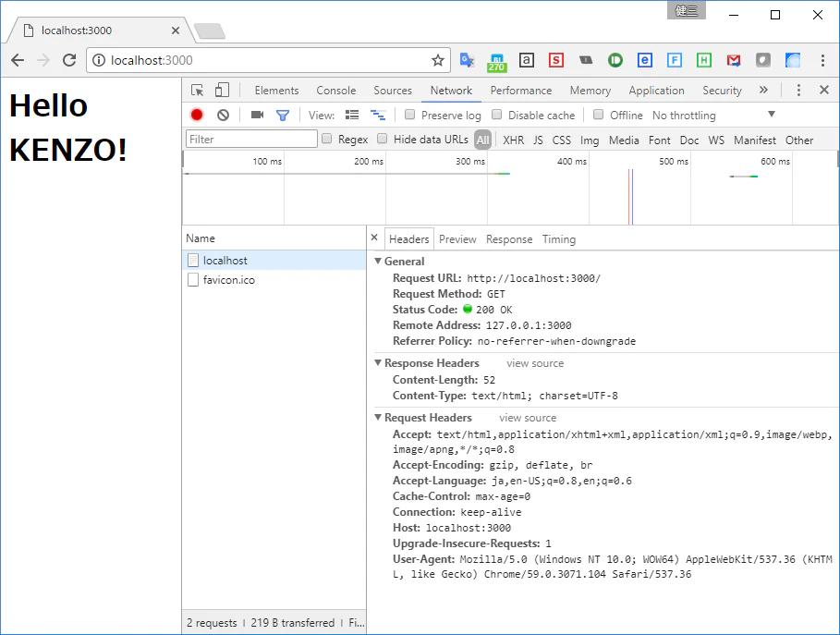This screenshot has height=635, width=840.
Task: Collapse the General section triangle
Action: tap(378, 261)
